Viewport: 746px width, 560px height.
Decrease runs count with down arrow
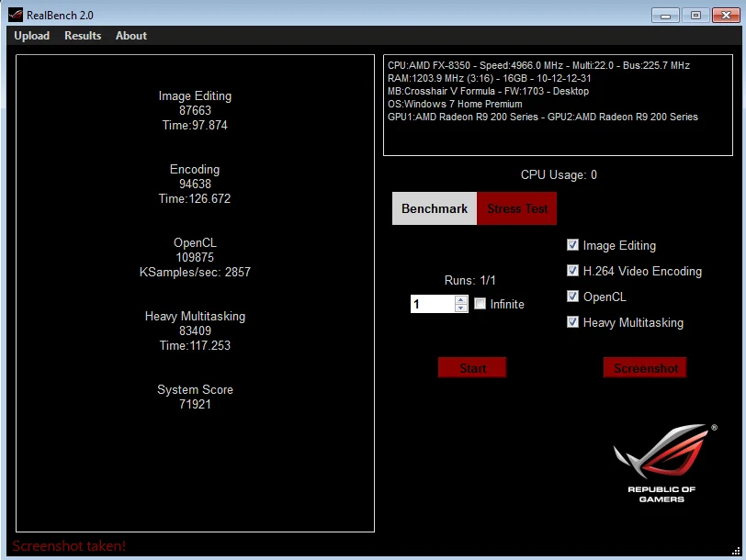point(460,308)
